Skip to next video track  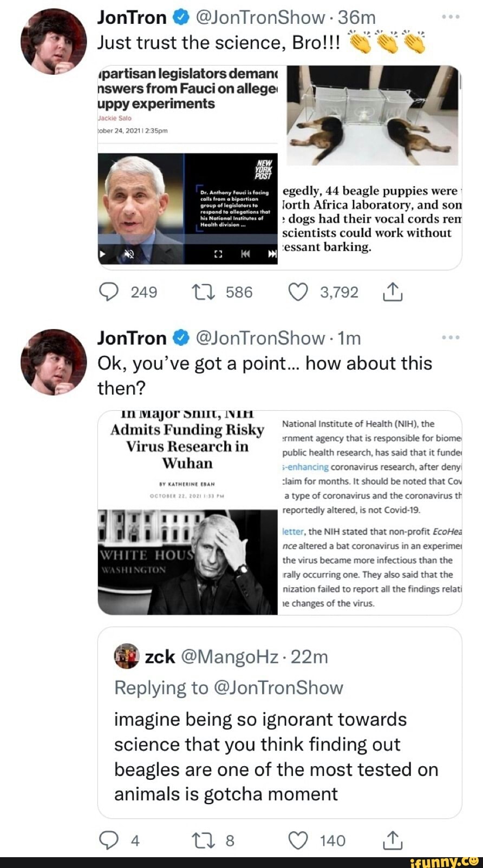pyautogui.click(x=271, y=254)
